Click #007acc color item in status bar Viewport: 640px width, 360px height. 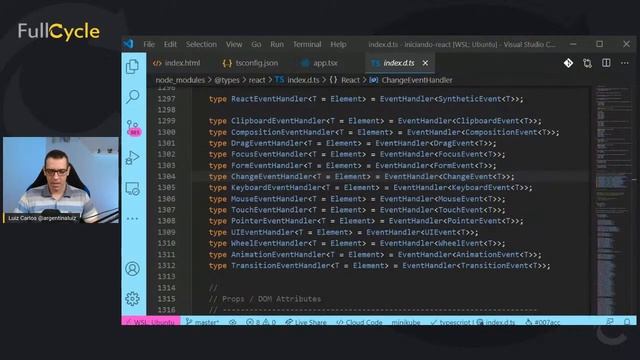point(542,322)
